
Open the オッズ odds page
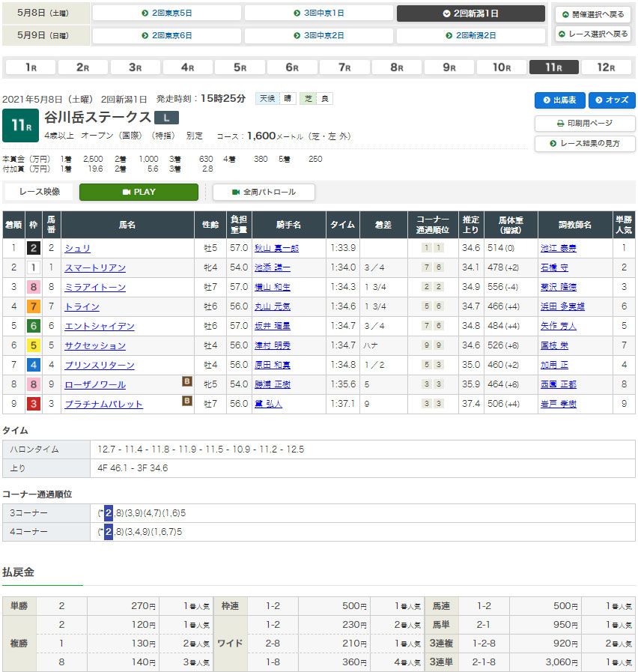pyautogui.click(x=612, y=100)
